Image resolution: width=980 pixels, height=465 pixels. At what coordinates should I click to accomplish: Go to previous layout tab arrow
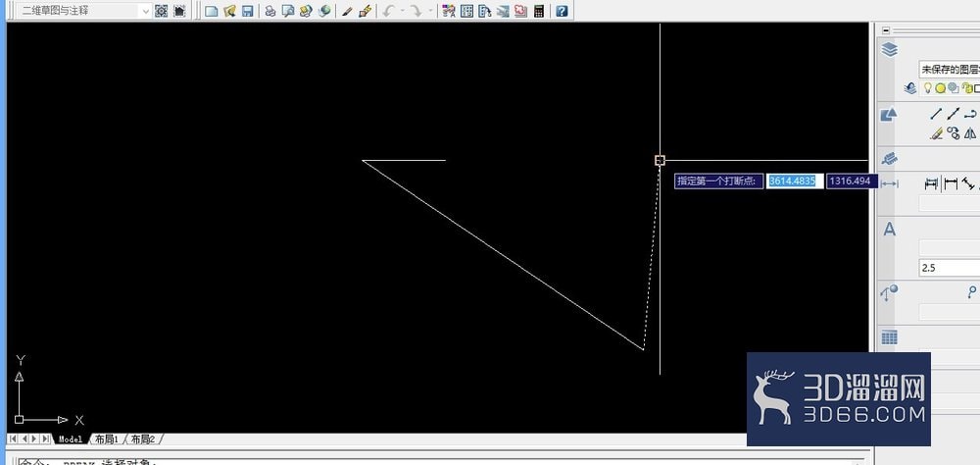pos(24,439)
